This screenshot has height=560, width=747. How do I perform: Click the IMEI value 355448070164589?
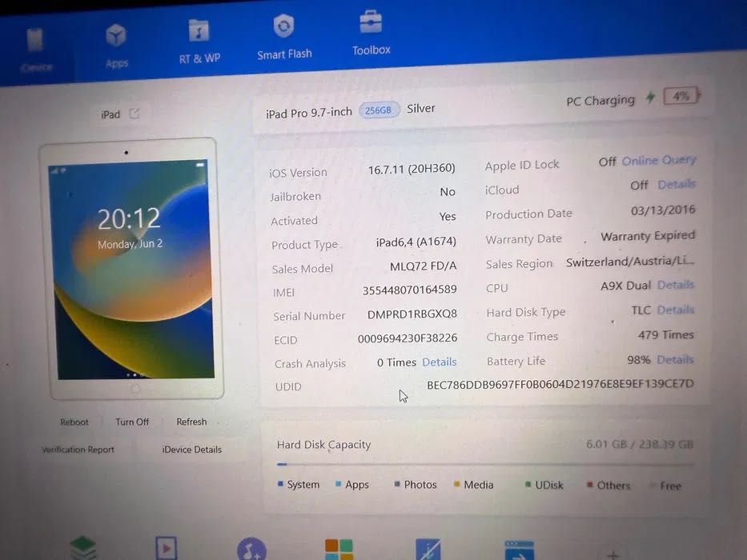[x=410, y=290]
